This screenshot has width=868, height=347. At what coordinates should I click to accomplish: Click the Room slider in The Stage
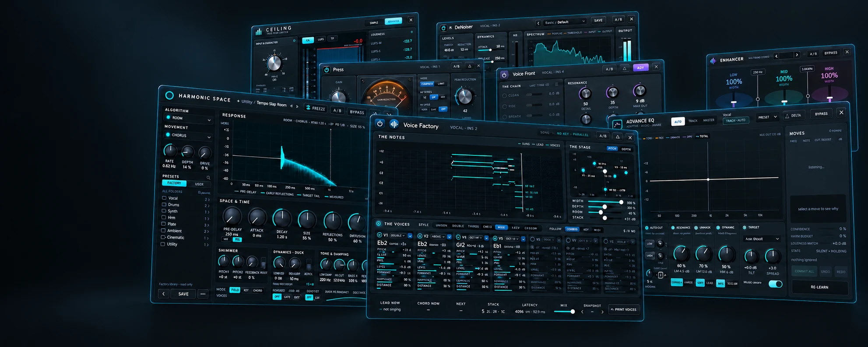pos(605,212)
